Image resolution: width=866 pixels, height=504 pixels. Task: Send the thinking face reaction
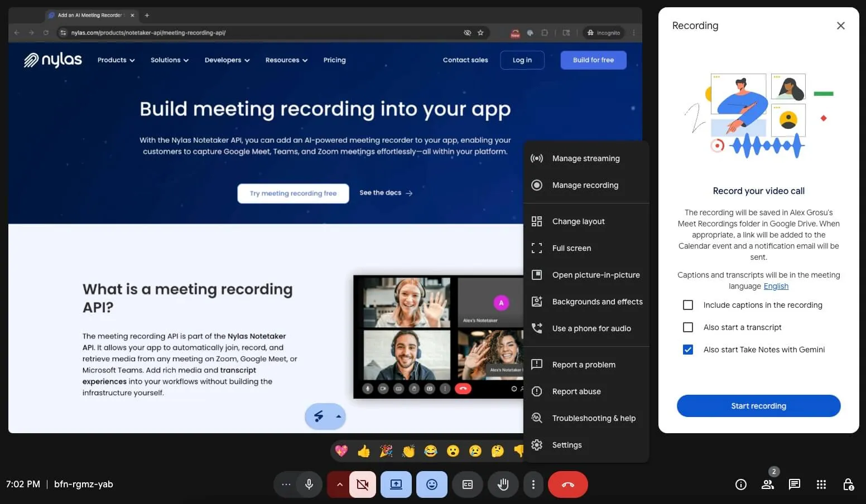pyautogui.click(x=498, y=450)
